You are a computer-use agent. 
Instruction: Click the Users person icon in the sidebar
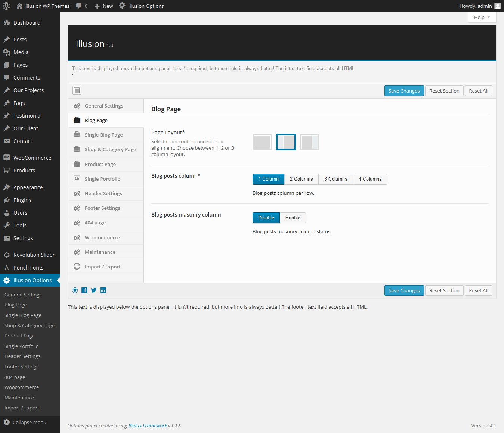pyautogui.click(x=6, y=213)
